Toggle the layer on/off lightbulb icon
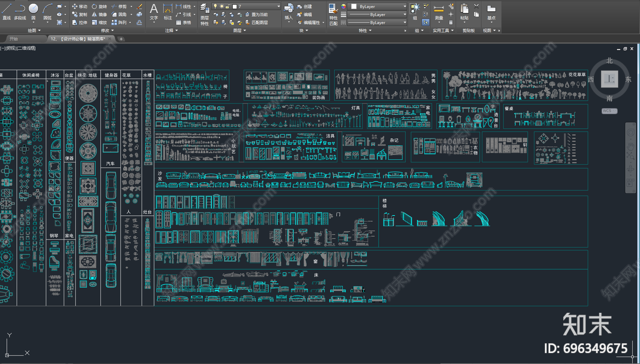The height and width of the screenshot is (364, 640). pos(216,6)
